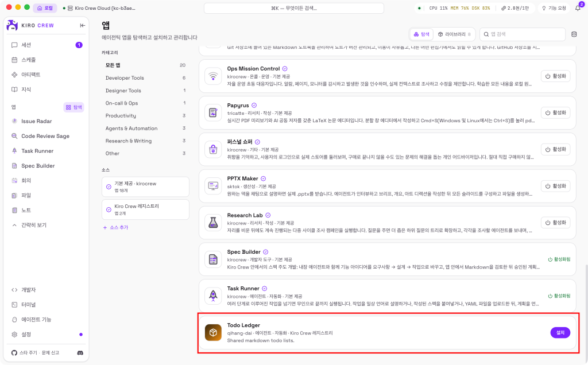Open Code Review Sage app

click(x=46, y=136)
